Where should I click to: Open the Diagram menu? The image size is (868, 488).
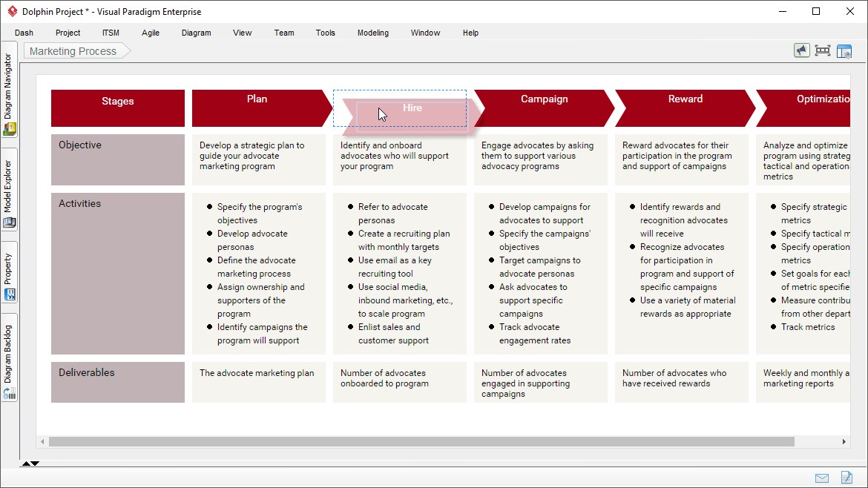pos(196,33)
